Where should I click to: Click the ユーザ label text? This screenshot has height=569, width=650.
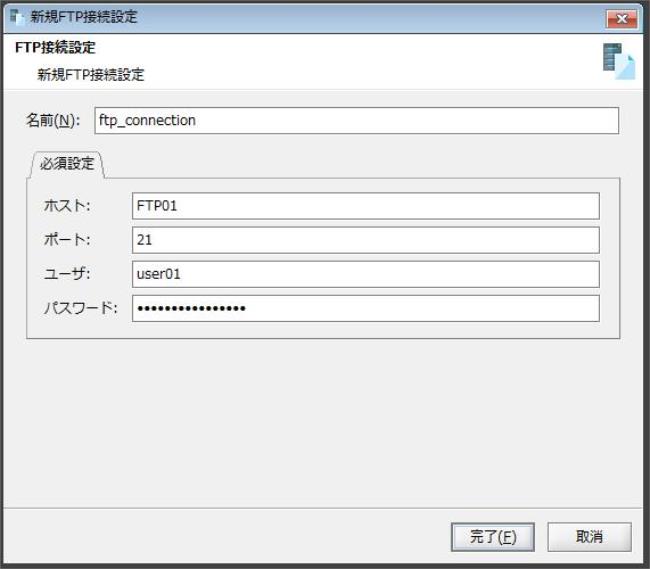tap(66, 274)
